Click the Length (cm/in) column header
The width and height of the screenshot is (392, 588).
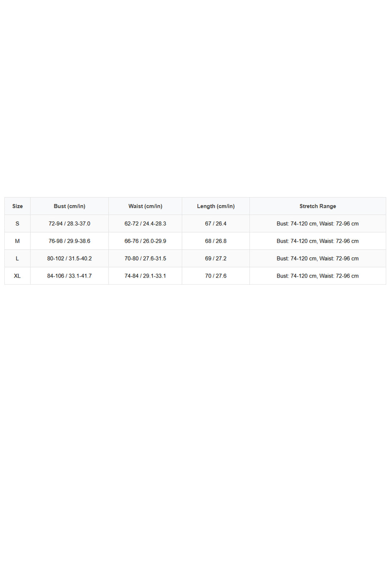tap(216, 206)
